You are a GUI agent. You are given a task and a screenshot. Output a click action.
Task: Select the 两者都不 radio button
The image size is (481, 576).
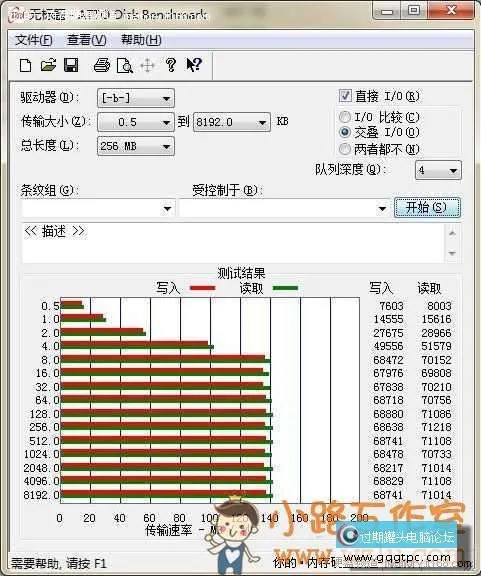(x=345, y=149)
